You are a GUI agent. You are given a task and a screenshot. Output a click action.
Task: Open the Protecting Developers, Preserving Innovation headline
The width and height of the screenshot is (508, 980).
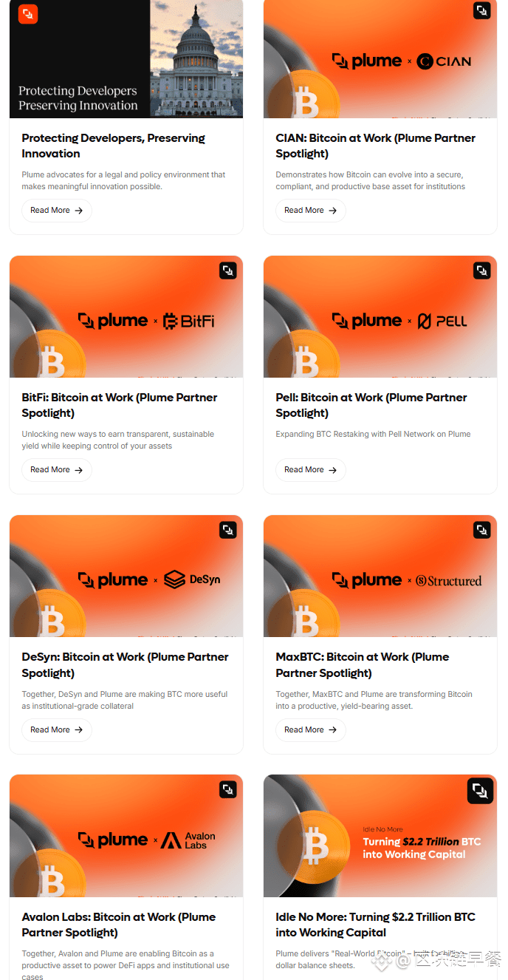click(114, 146)
